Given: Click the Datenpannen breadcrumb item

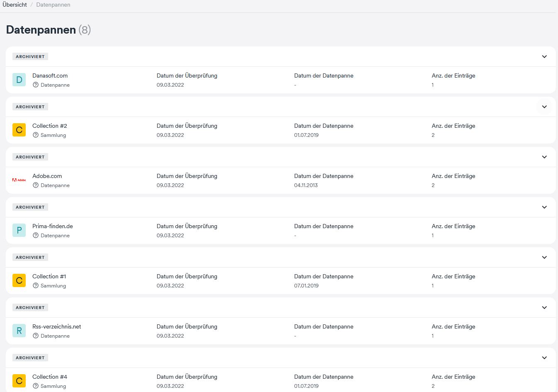Looking at the screenshot, I should (x=53, y=5).
